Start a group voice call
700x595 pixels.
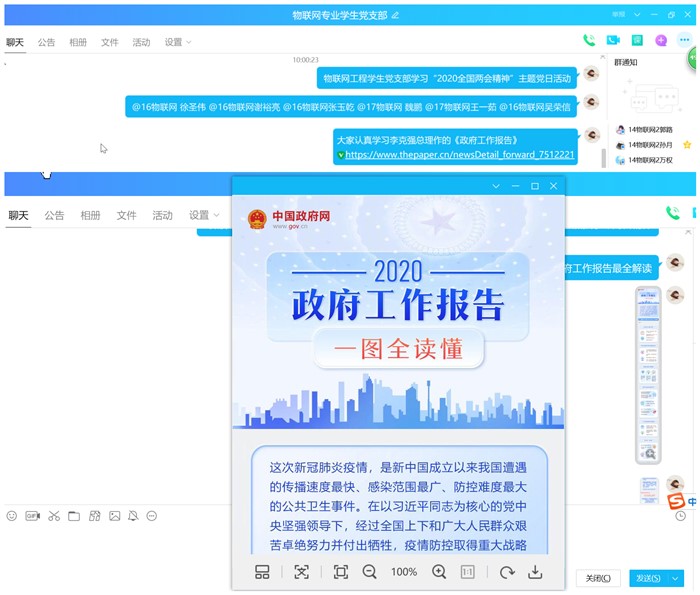[x=589, y=41]
